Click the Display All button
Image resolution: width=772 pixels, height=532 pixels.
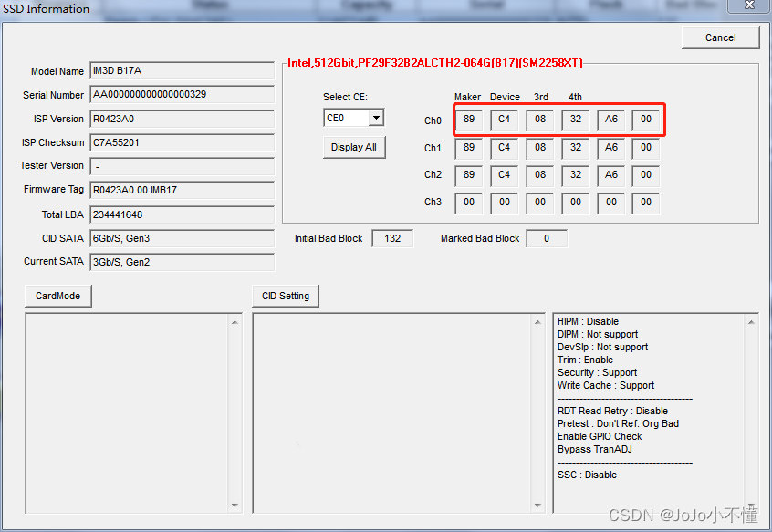354,147
